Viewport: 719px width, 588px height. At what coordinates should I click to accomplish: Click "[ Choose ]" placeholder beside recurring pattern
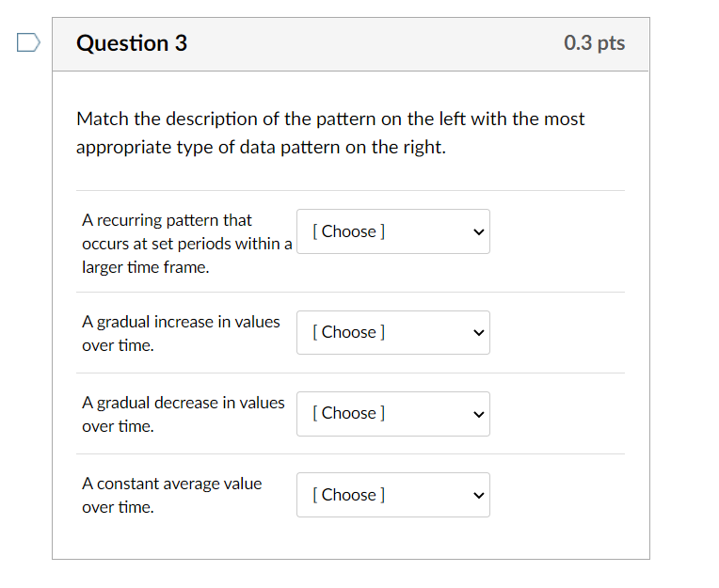tap(348, 231)
